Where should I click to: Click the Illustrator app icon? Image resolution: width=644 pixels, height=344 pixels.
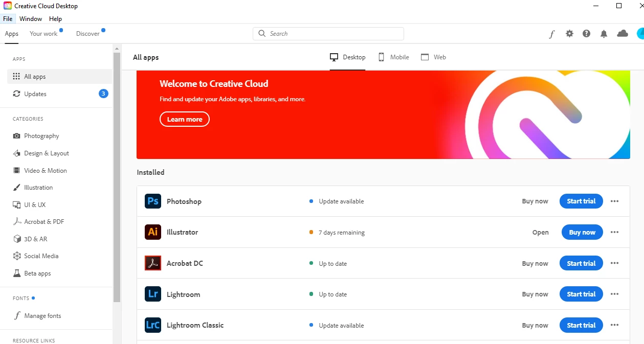[x=153, y=232]
